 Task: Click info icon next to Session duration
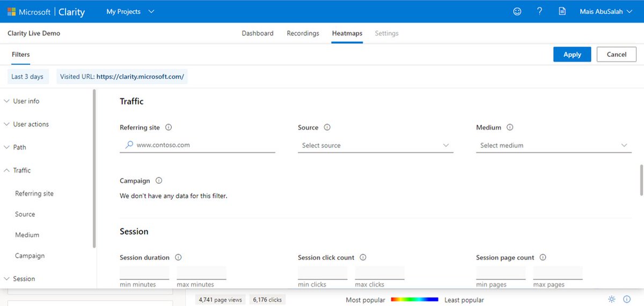coord(178,257)
